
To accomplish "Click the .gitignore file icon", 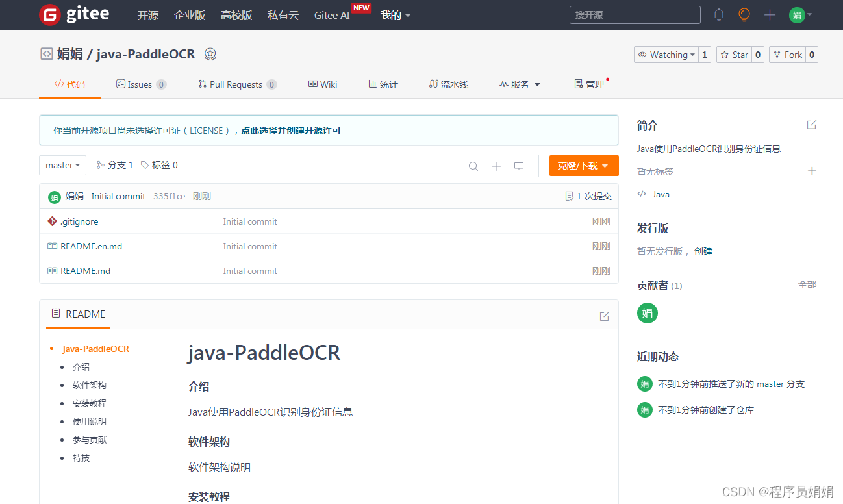I will tap(52, 221).
